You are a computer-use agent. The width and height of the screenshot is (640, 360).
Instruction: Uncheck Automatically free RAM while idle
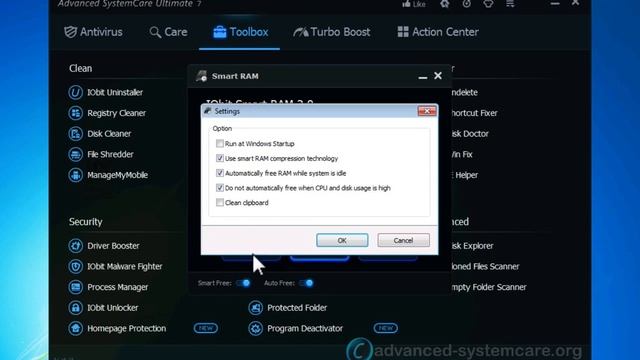coord(220,173)
